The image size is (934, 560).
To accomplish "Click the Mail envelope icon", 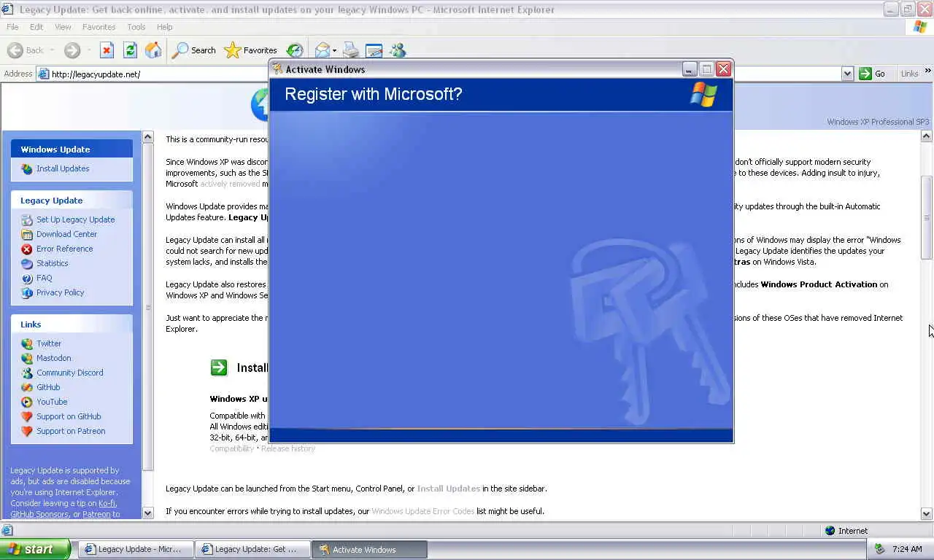I will pos(322,50).
